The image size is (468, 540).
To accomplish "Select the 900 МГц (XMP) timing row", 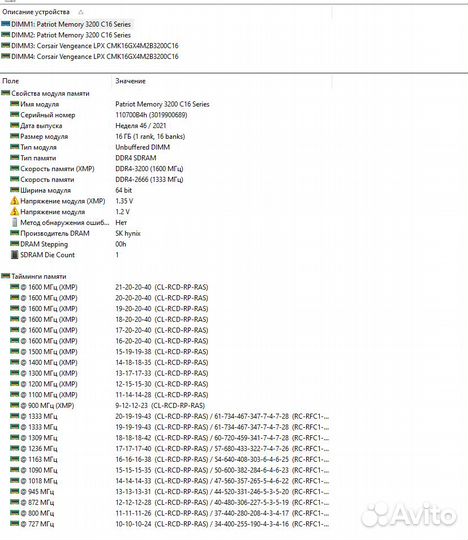I will click(x=165, y=405).
